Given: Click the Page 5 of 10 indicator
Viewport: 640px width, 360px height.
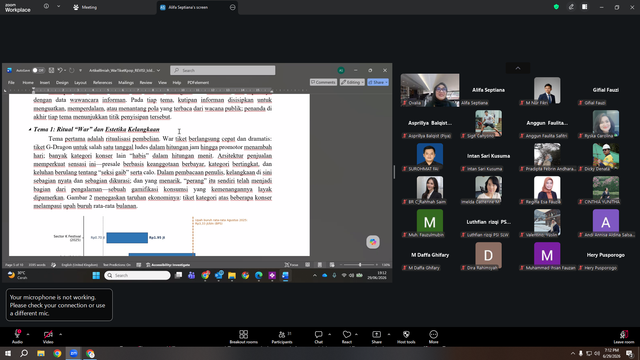Looking at the screenshot, I should (14, 265).
